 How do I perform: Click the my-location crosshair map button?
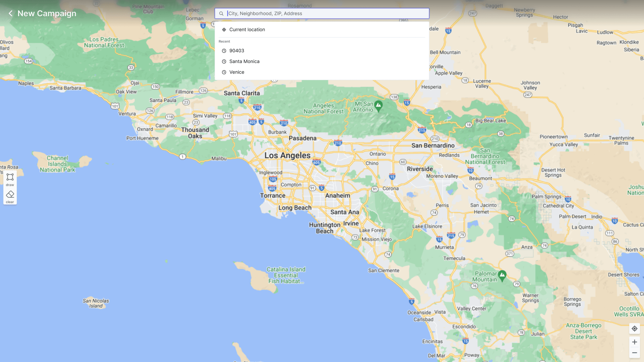635,328
